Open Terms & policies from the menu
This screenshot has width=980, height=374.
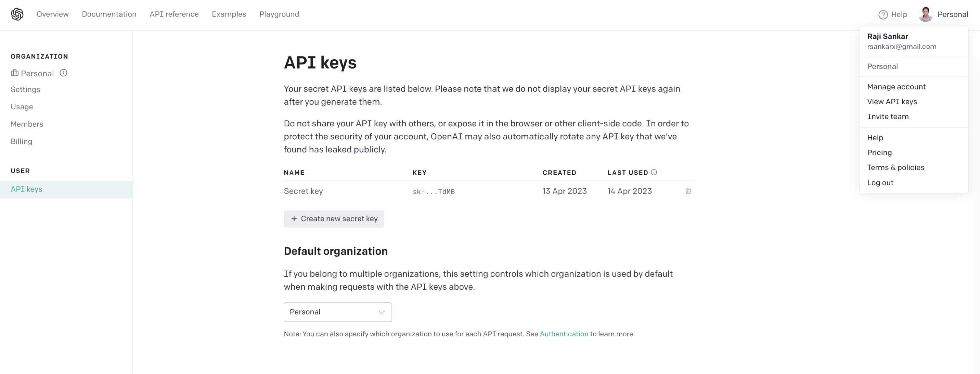point(895,167)
